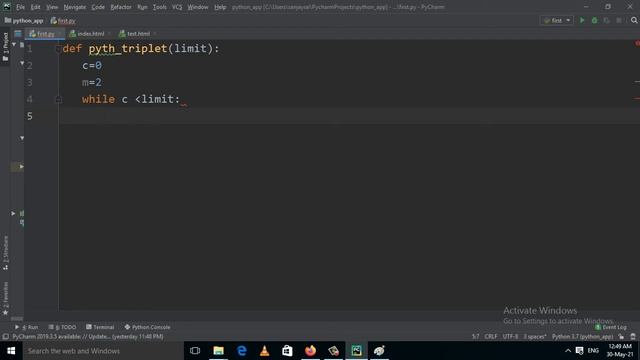640x360 pixels.
Task: Open the Navigate menu
Action: pyautogui.click(x=75, y=7)
